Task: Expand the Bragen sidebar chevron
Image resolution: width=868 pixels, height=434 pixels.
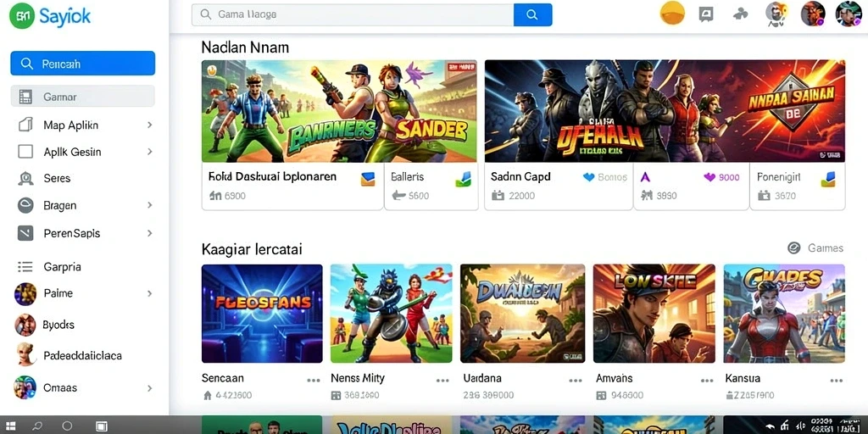Action: pyautogui.click(x=149, y=205)
